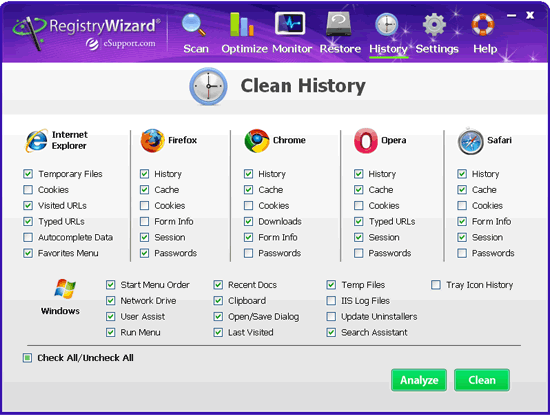Screen dimensions: 550x415
Task: Click the Help lifebuoy icon
Action: 483,25
